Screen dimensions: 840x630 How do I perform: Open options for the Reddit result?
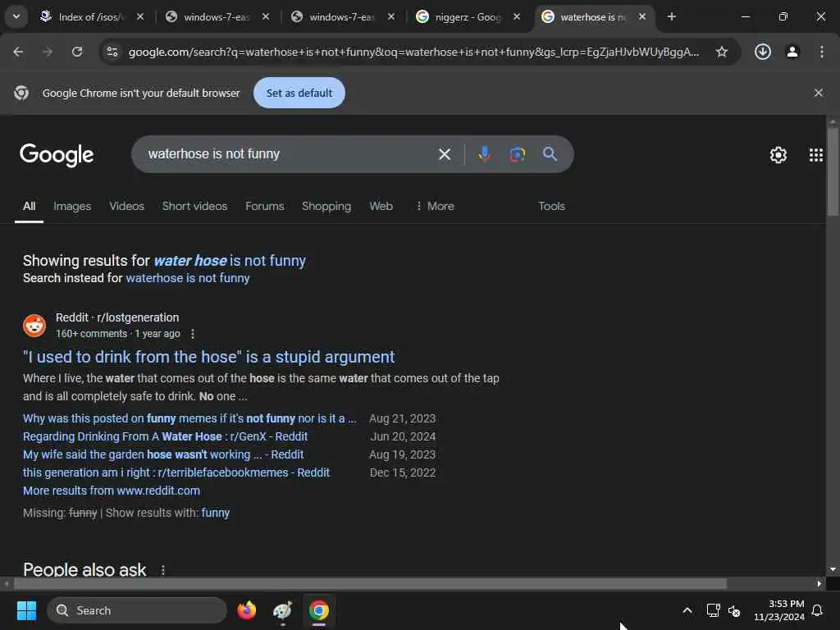tap(193, 334)
